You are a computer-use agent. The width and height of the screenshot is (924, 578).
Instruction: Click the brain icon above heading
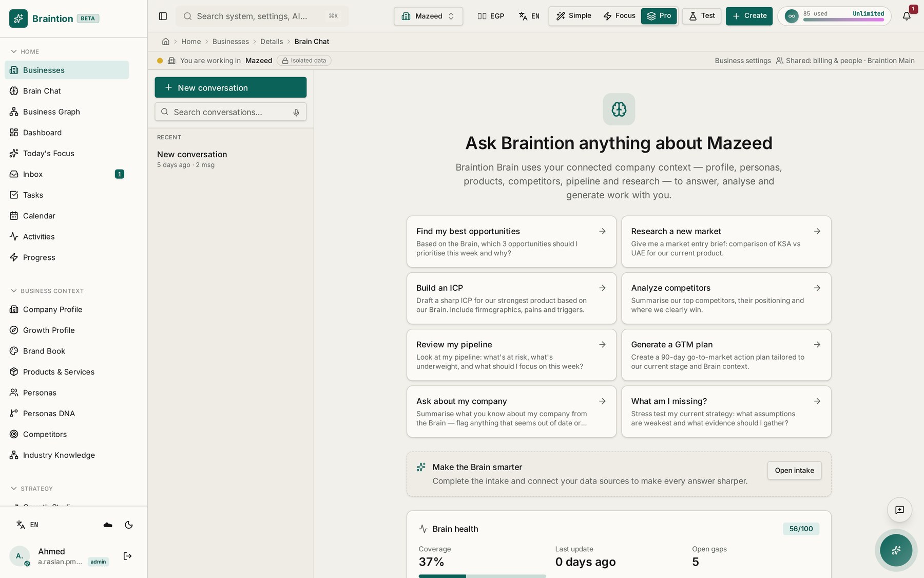click(x=619, y=109)
